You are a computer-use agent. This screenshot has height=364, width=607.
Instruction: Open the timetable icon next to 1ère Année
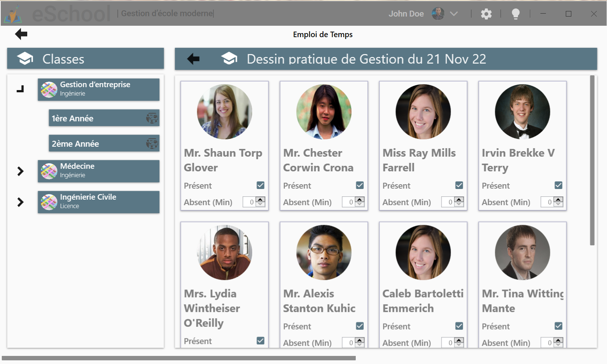click(x=152, y=118)
